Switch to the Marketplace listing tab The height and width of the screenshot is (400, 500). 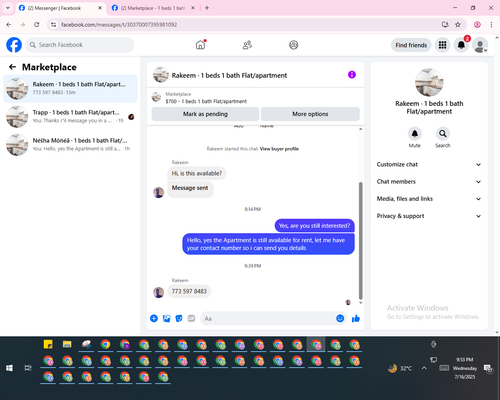152,8
